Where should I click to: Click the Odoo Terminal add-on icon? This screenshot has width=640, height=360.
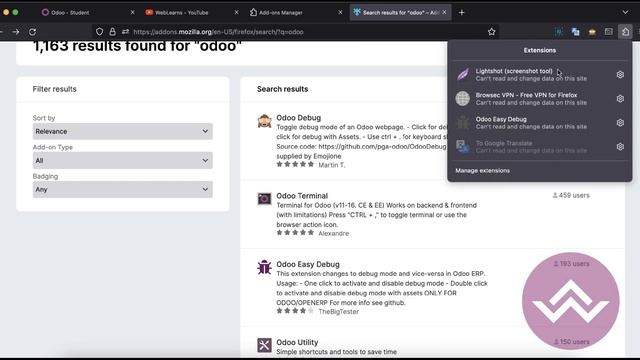(x=264, y=199)
